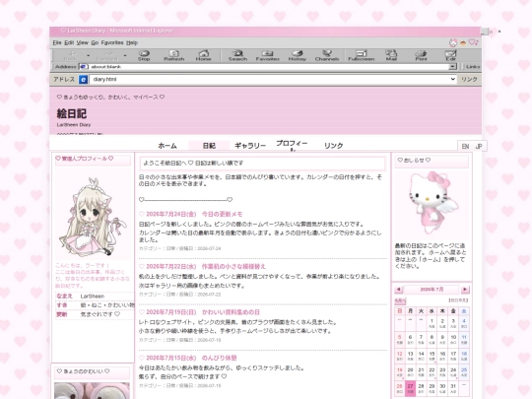
Task: Click the Home toolbar icon
Action: tap(204, 55)
